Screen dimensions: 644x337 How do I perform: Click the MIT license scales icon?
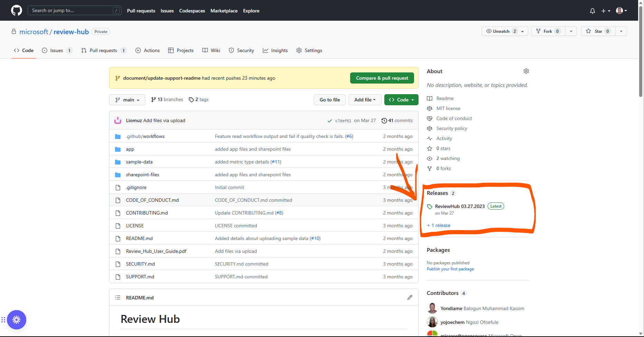click(x=429, y=108)
